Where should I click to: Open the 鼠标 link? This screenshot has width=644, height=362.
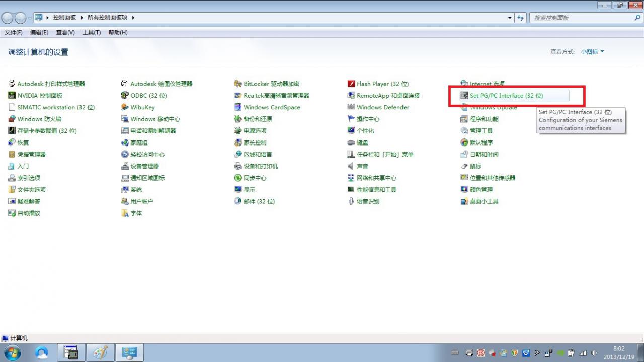476,166
